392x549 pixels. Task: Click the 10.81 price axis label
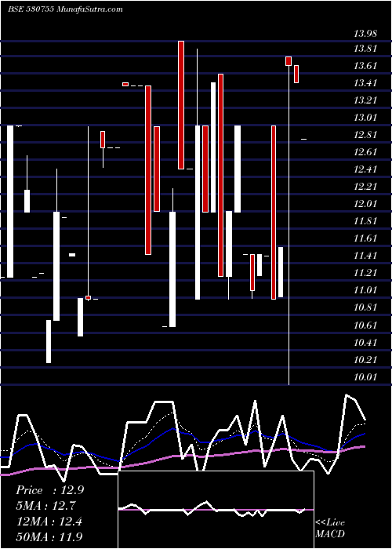pyautogui.click(x=366, y=307)
